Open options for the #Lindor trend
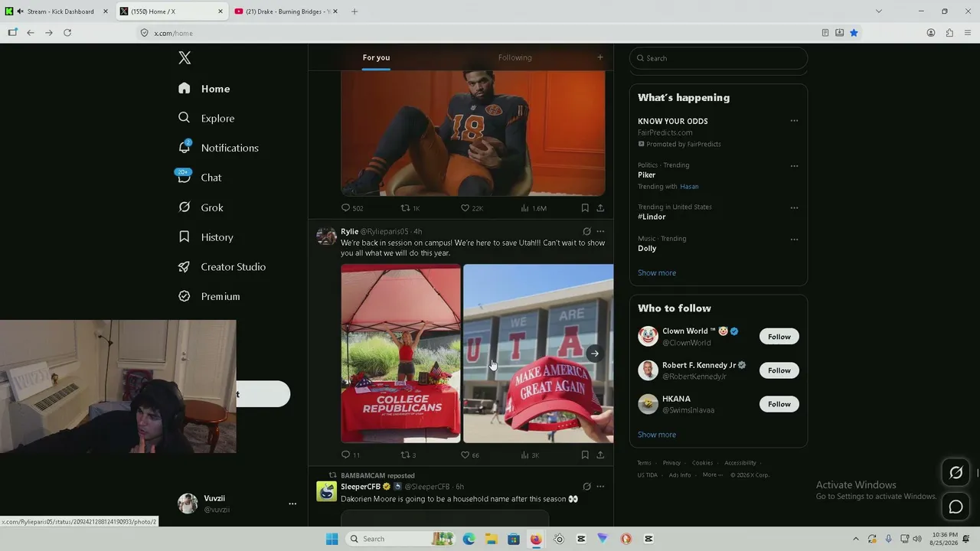 (x=794, y=207)
